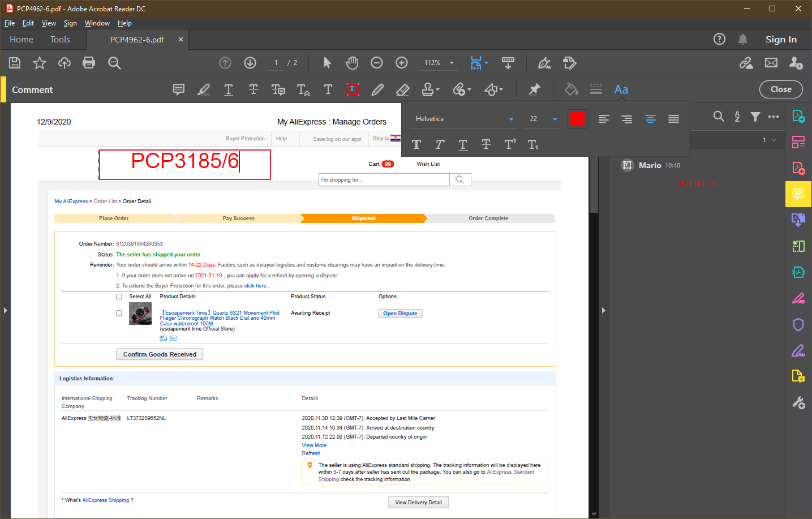Open Text Properties Aa button
Image resolution: width=812 pixels, height=519 pixels.
(621, 89)
